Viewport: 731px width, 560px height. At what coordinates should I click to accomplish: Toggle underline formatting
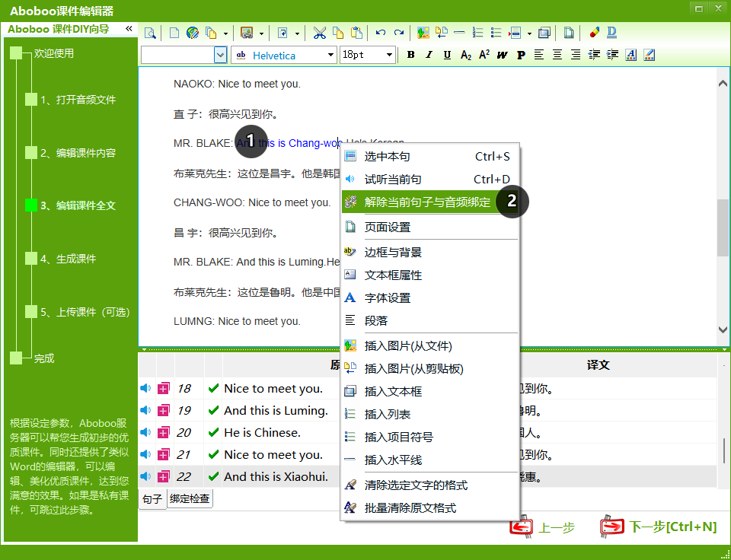coord(447,55)
